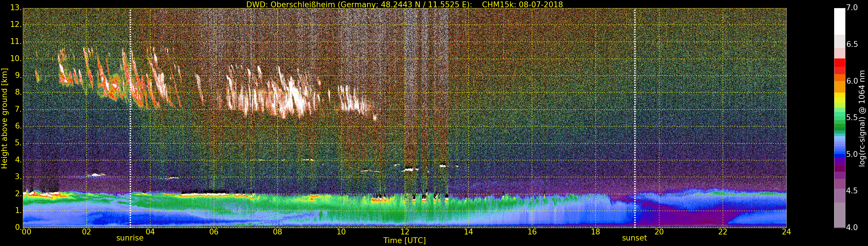868x246 pixels.
Task: Click the '20' time tick label
Action: [659, 232]
